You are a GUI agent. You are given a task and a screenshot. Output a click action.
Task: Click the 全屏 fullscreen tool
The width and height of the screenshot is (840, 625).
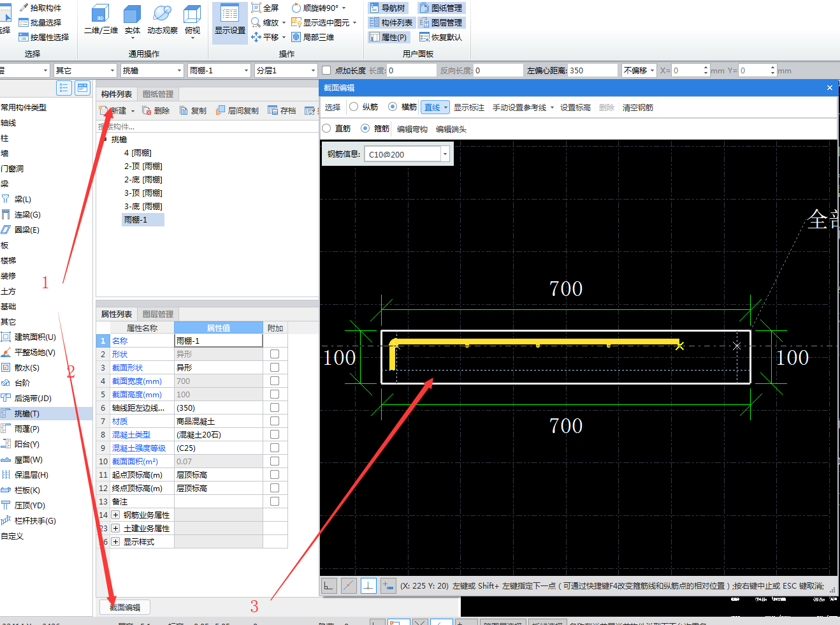coord(265,8)
